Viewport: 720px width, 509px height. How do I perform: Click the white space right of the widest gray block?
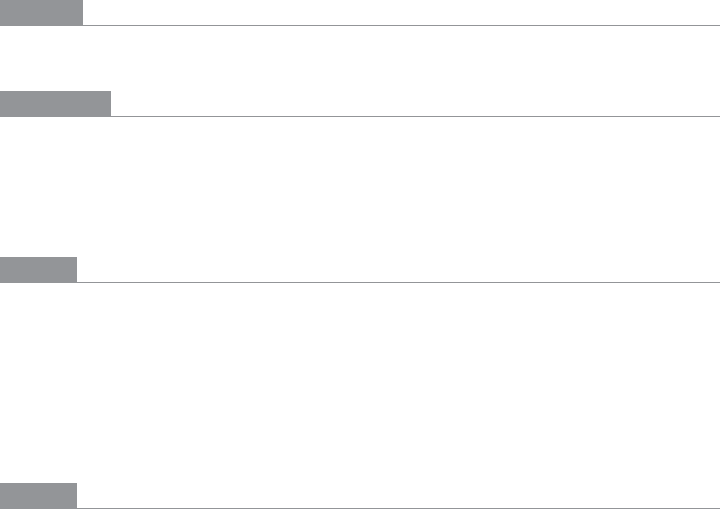pos(415,103)
